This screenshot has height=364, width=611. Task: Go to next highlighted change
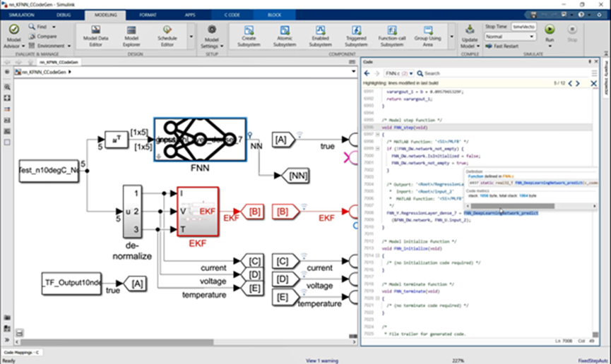pos(578,83)
